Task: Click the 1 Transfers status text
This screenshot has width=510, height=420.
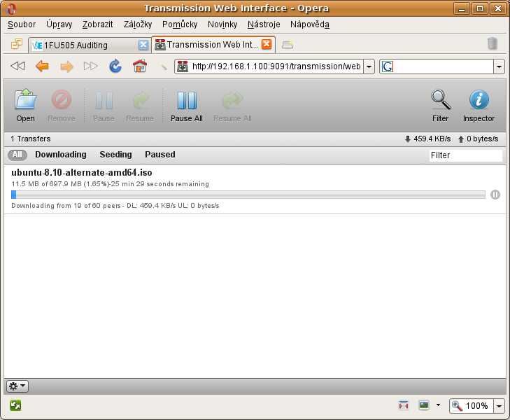Action: (31, 139)
